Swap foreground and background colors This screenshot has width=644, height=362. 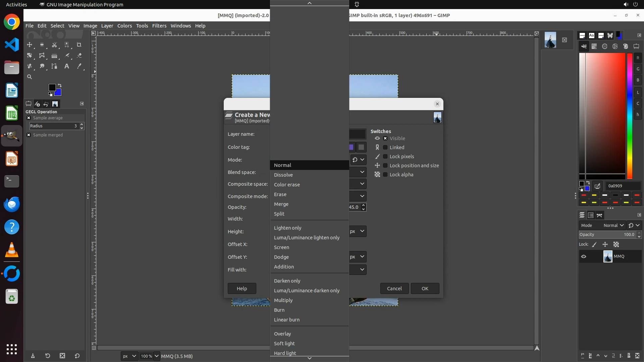[60, 85]
